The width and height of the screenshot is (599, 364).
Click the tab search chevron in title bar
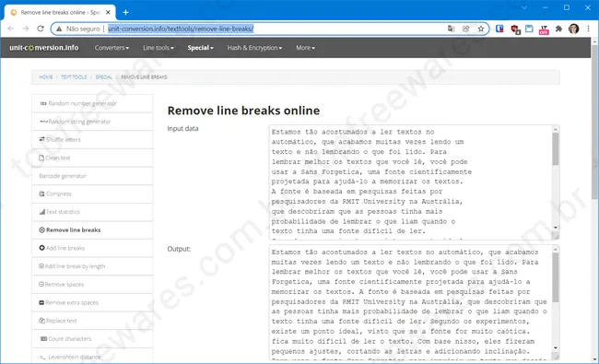click(524, 7)
